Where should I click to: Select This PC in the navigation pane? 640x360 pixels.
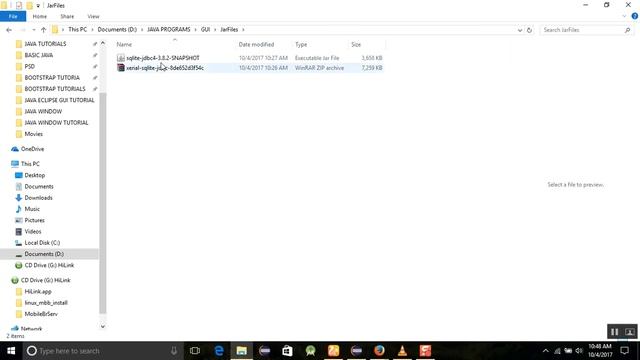click(x=30, y=164)
